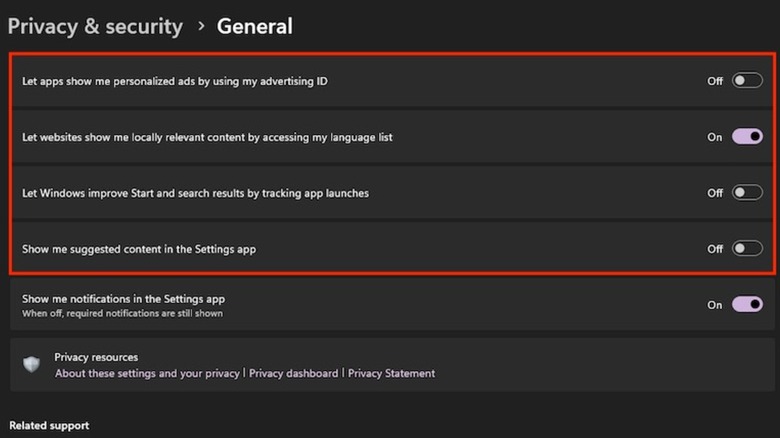Click the personalized ads setting label text

(x=175, y=81)
